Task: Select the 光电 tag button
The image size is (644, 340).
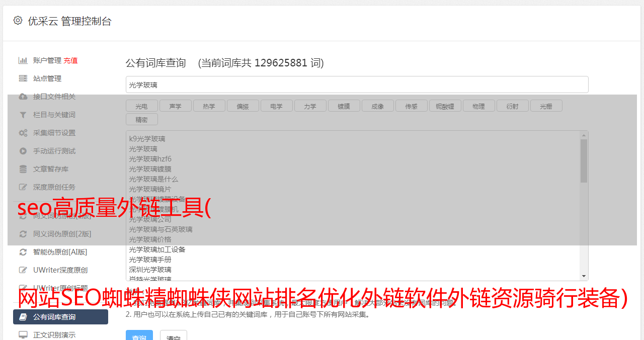Action: coord(142,106)
